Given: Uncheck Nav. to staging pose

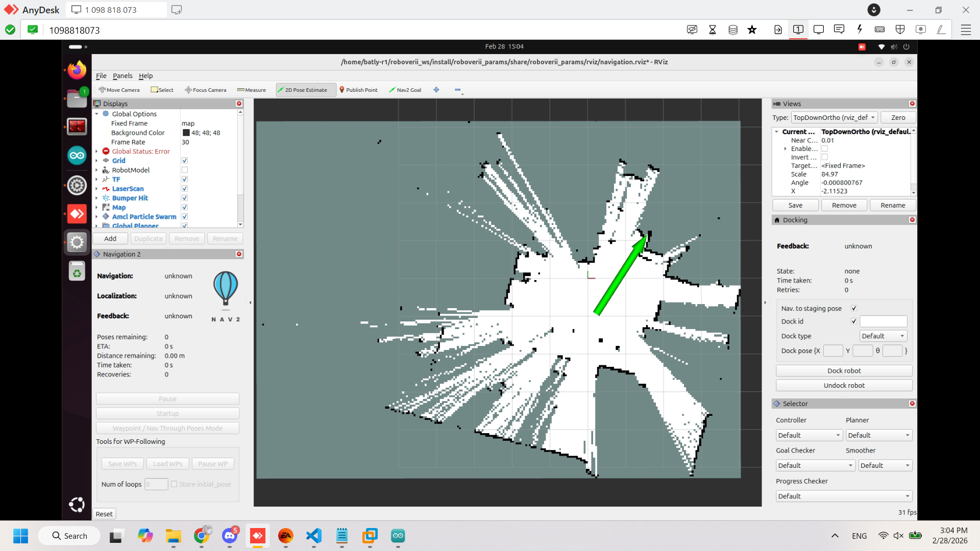Looking at the screenshot, I should coord(854,308).
